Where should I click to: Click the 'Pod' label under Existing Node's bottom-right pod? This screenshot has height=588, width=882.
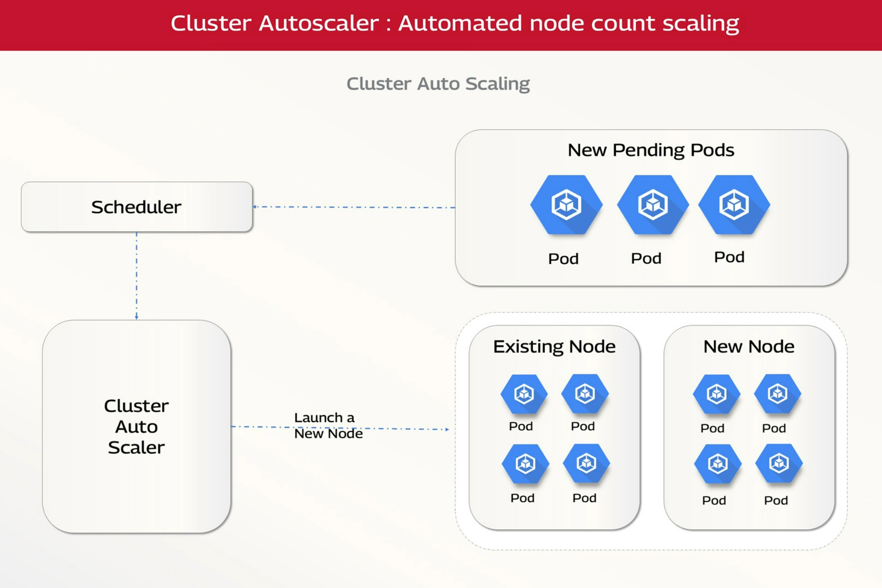[584, 498]
